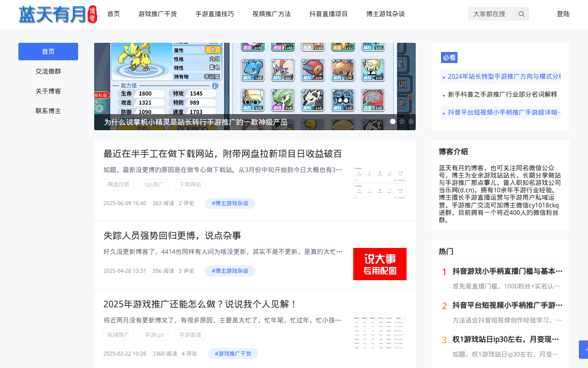
Task: Open the 博主游戏杂谈 menu
Action: pos(385,14)
